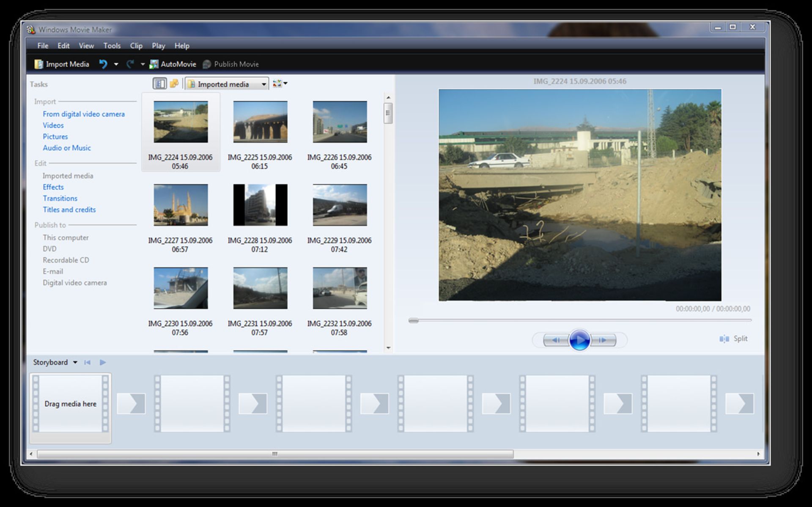Screen dimensions: 812x507
Task: Toggle the Tasks pane icon
Action: (159, 84)
